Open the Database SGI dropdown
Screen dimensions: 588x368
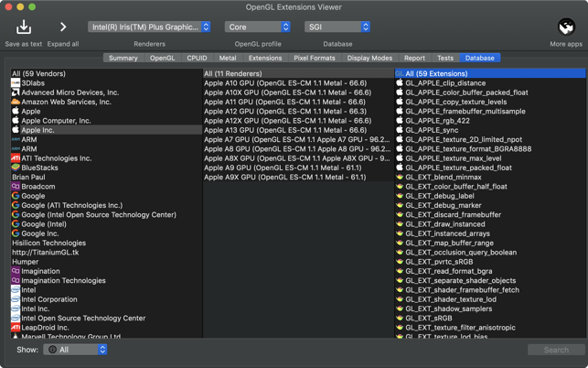337,27
